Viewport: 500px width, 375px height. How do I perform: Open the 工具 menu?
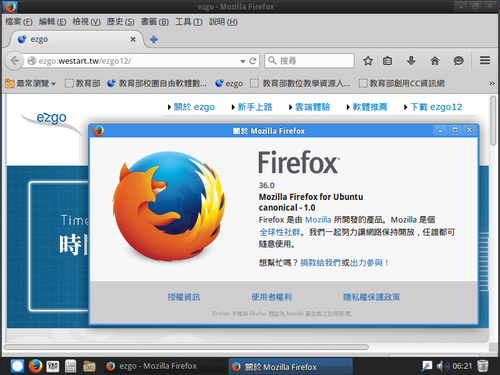tap(189, 22)
